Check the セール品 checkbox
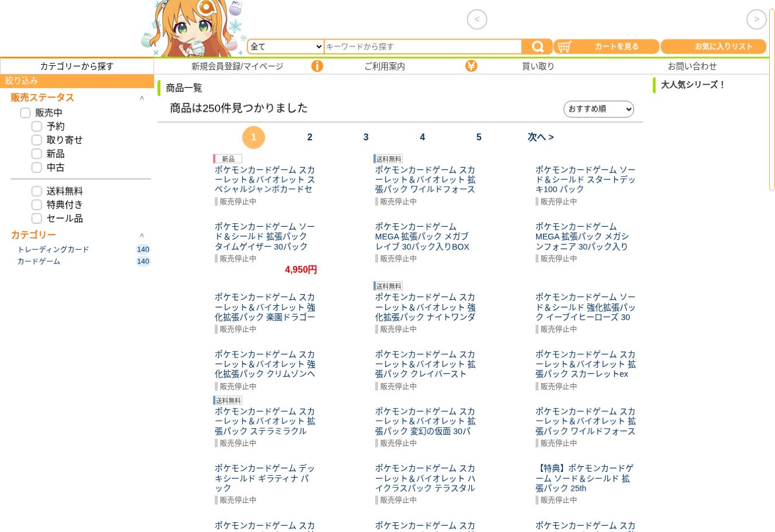 point(37,219)
